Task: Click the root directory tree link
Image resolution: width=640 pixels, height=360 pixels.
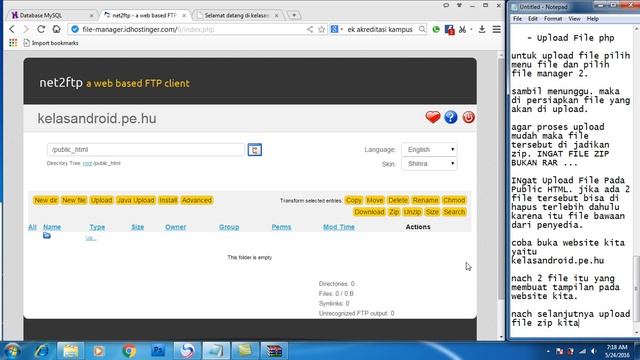Action: [x=87, y=163]
